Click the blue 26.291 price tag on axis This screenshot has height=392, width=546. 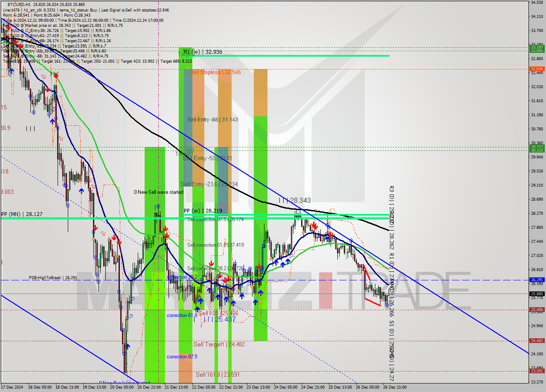(537, 280)
